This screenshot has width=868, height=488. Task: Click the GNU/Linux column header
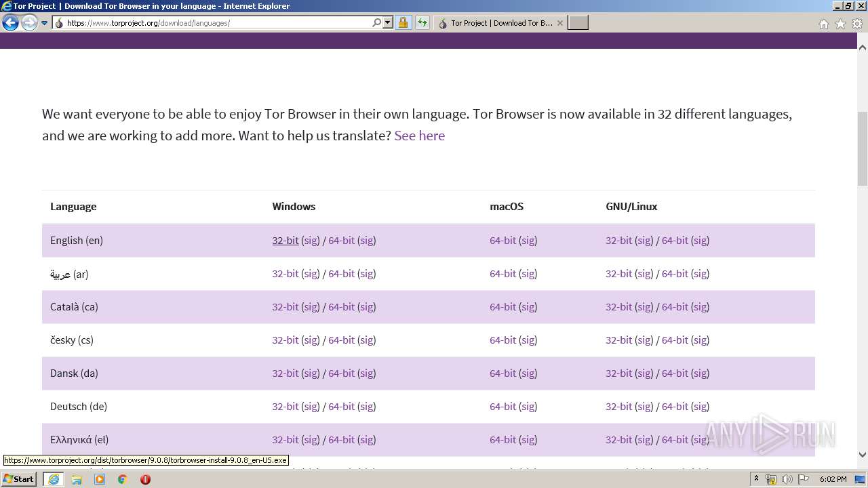click(x=631, y=206)
